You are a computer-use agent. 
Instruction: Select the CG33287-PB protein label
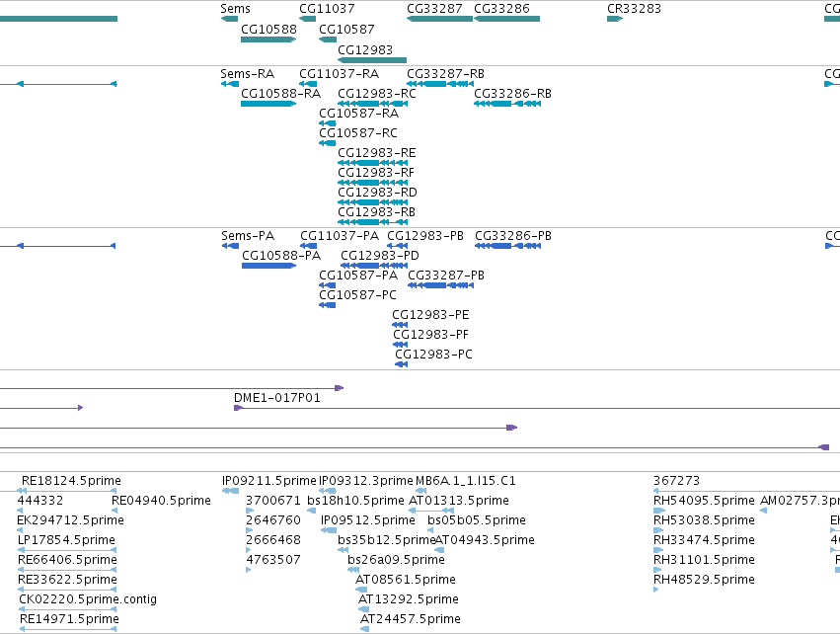click(x=446, y=275)
